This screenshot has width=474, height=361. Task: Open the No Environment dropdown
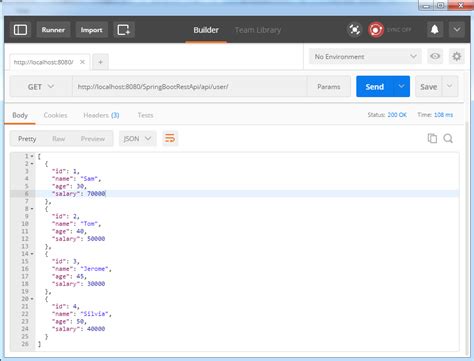point(365,56)
